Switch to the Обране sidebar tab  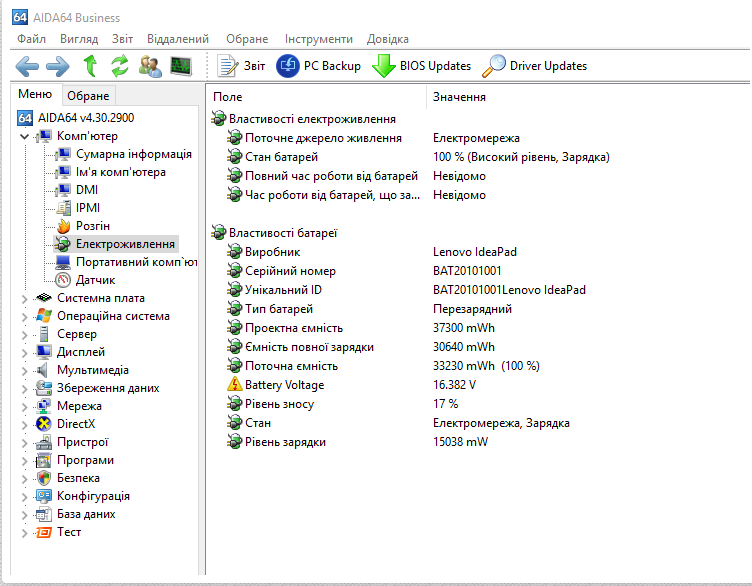(x=88, y=96)
